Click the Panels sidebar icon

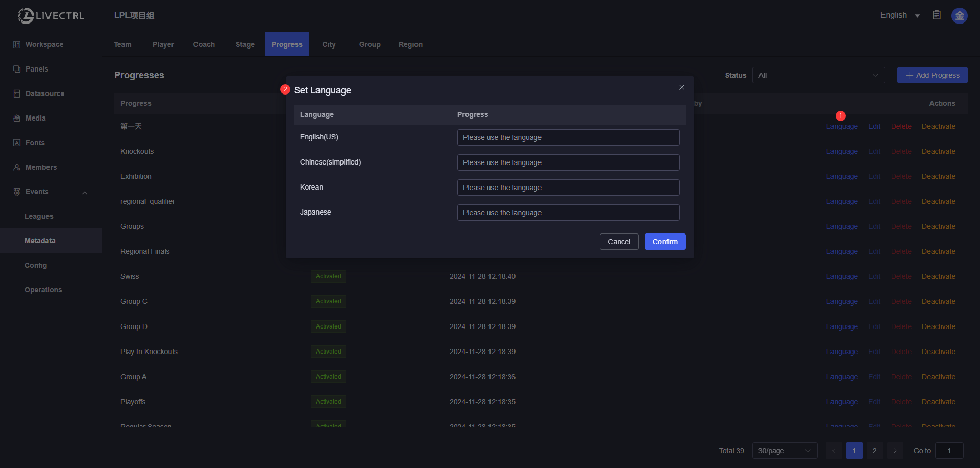(17, 69)
